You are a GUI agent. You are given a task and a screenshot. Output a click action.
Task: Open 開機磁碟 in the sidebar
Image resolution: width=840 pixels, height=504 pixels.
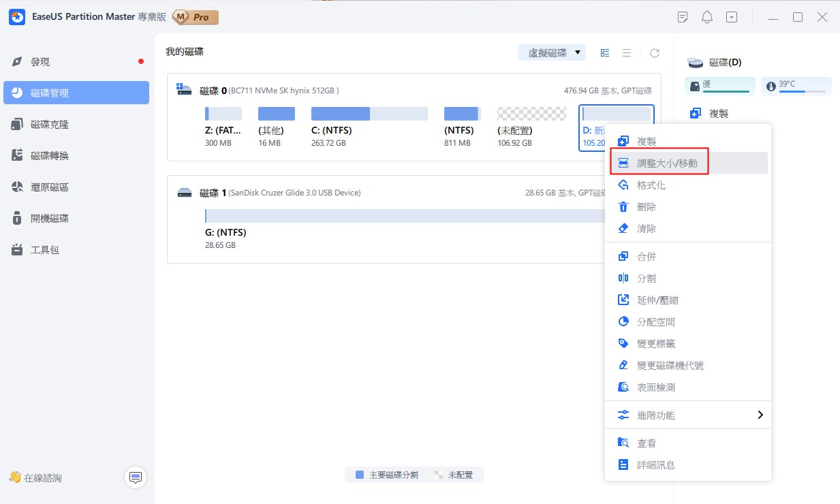(x=50, y=219)
